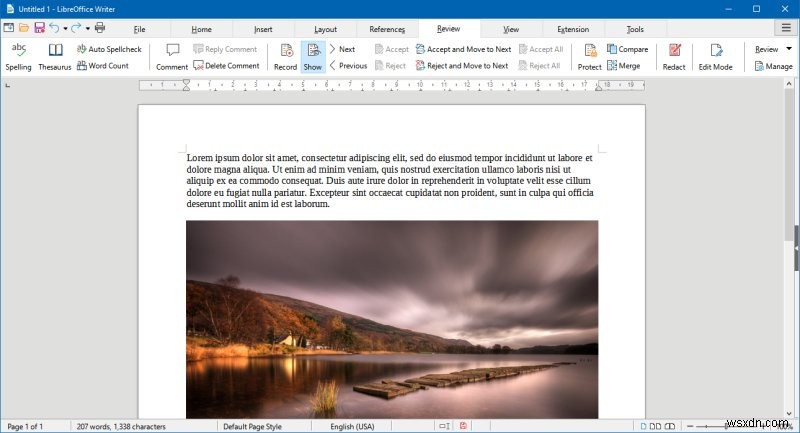Select single-page view in status bar
Viewport: 800px width, 433px height.
pos(643,426)
